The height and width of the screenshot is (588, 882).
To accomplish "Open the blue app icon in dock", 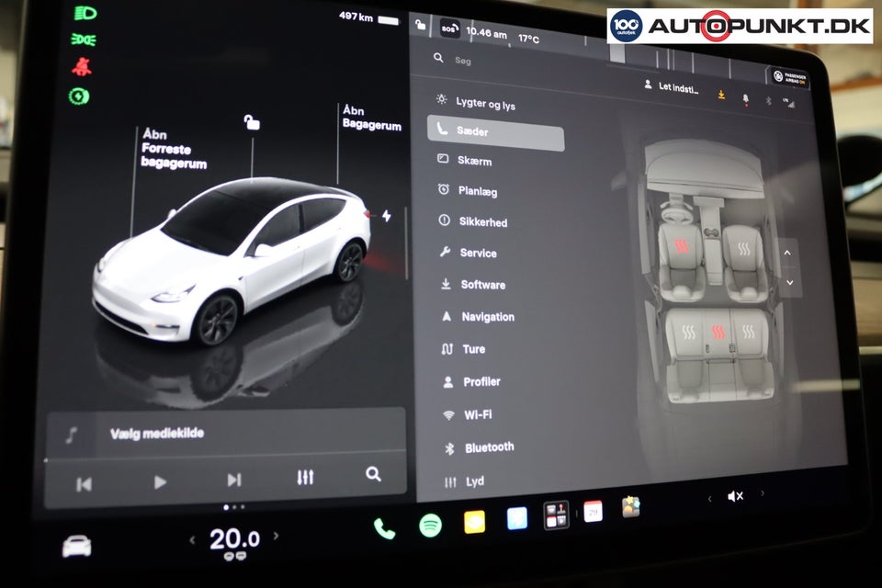I will pyautogui.click(x=517, y=518).
